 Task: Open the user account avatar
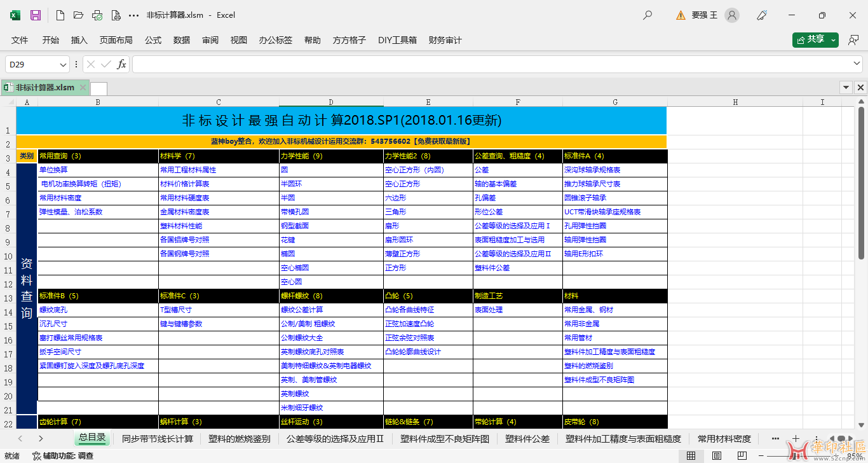(x=732, y=15)
